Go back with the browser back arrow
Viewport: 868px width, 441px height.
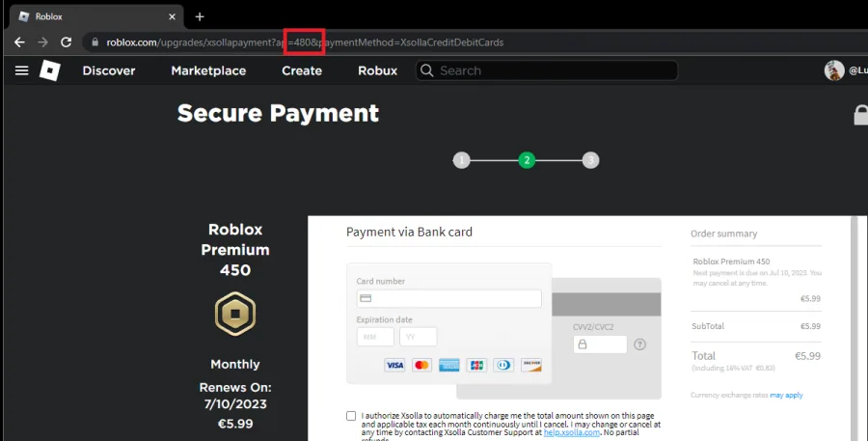19,42
